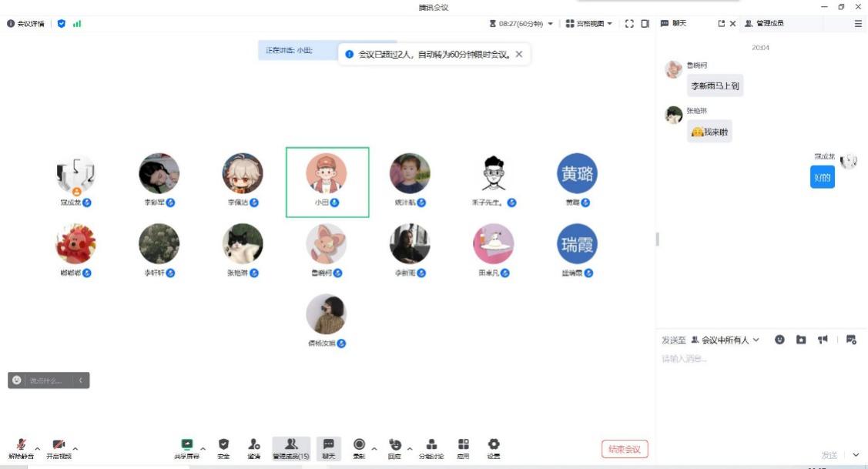
Task: Open the 应用 apps grid icon
Action: tap(463, 447)
